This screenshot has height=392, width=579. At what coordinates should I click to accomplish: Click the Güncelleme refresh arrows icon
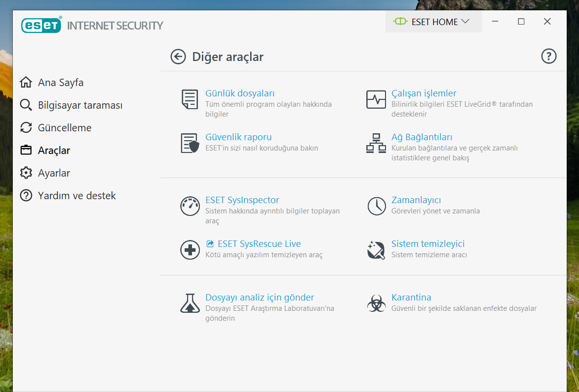26,127
